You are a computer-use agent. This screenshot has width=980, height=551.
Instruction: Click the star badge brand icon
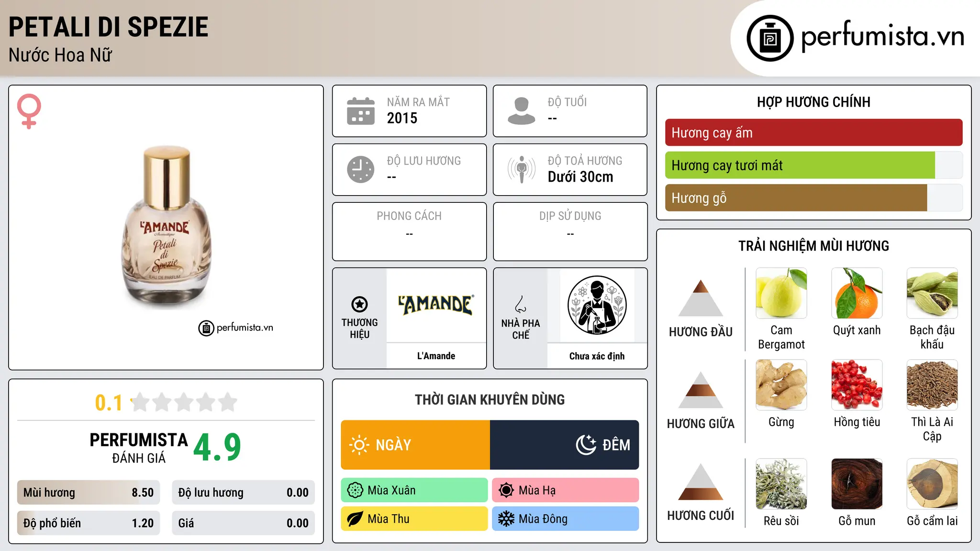tap(359, 304)
